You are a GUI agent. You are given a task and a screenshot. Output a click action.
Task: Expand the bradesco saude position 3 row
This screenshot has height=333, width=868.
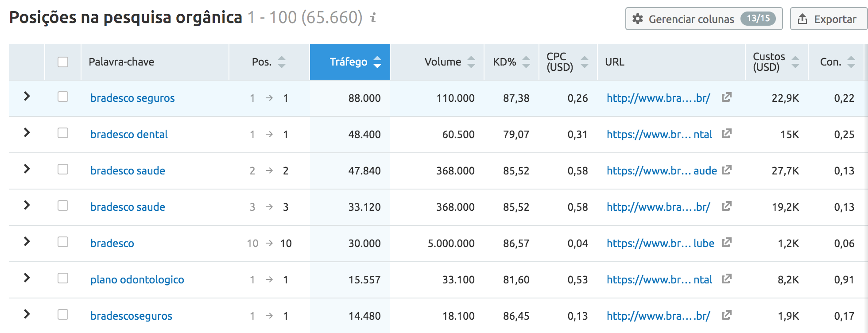coord(27,205)
